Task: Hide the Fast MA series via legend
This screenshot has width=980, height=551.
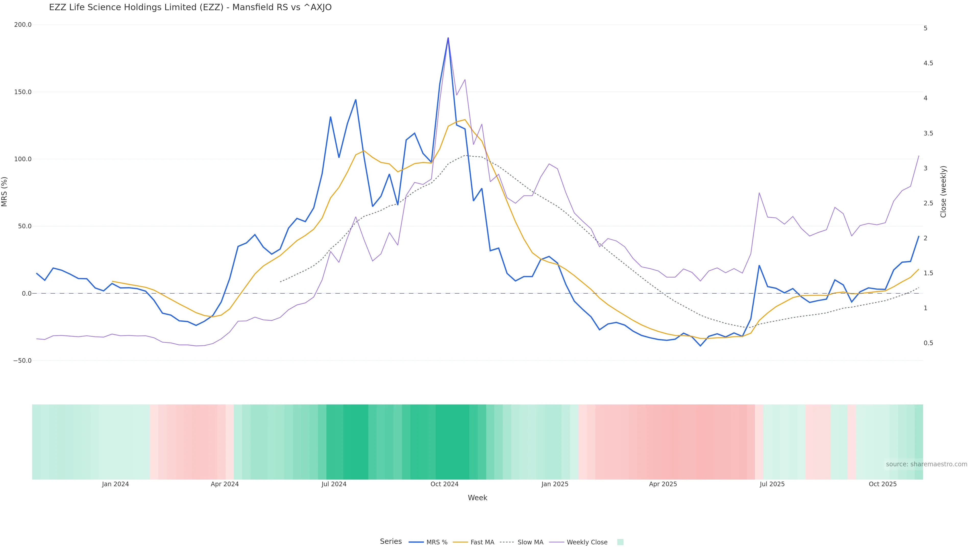Action: click(x=482, y=542)
